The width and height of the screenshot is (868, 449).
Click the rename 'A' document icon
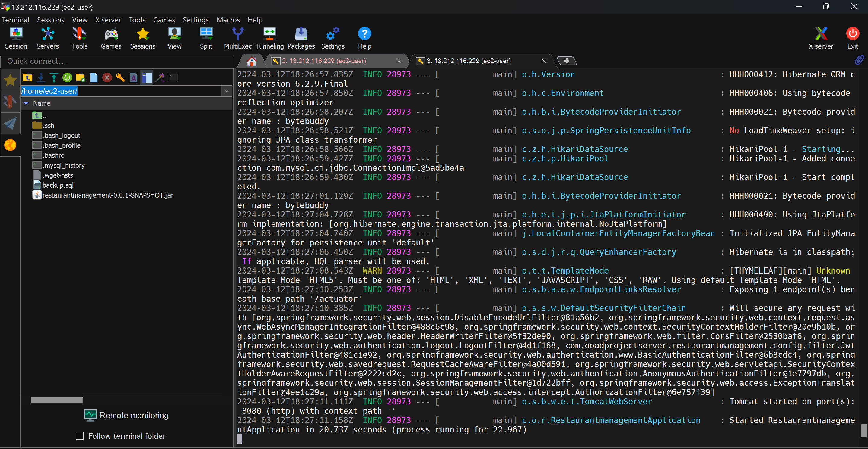[133, 77]
